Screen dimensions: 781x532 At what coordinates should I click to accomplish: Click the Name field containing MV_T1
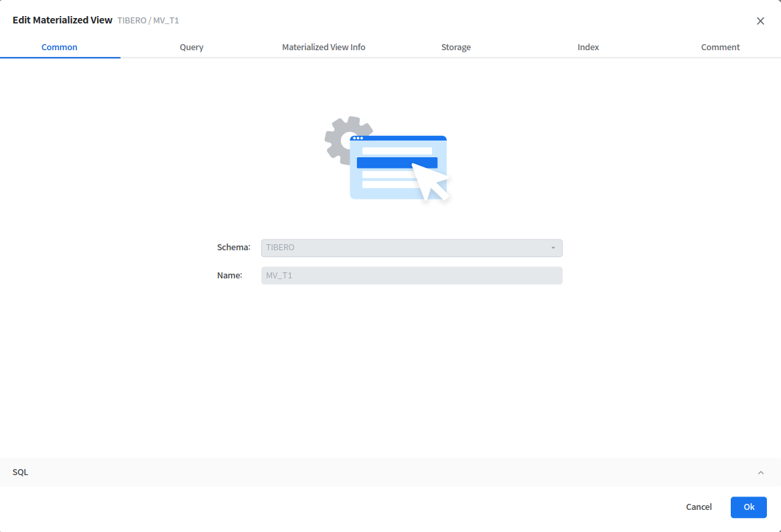point(411,276)
